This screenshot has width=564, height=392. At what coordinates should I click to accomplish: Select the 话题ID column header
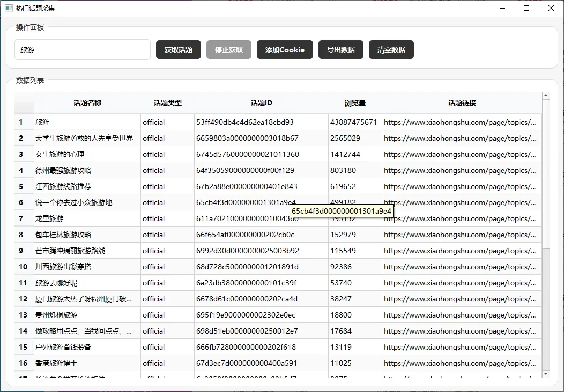coord(262,103)
